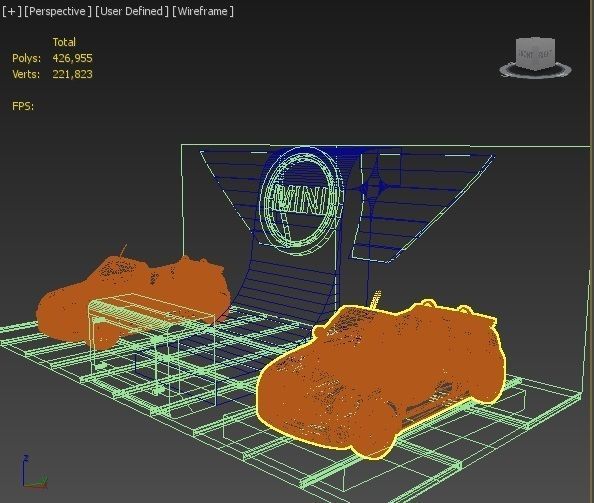Open the [Wireframe] shading mode menu
The width and height of the screenshot is (594, 503).
point(203,11)
